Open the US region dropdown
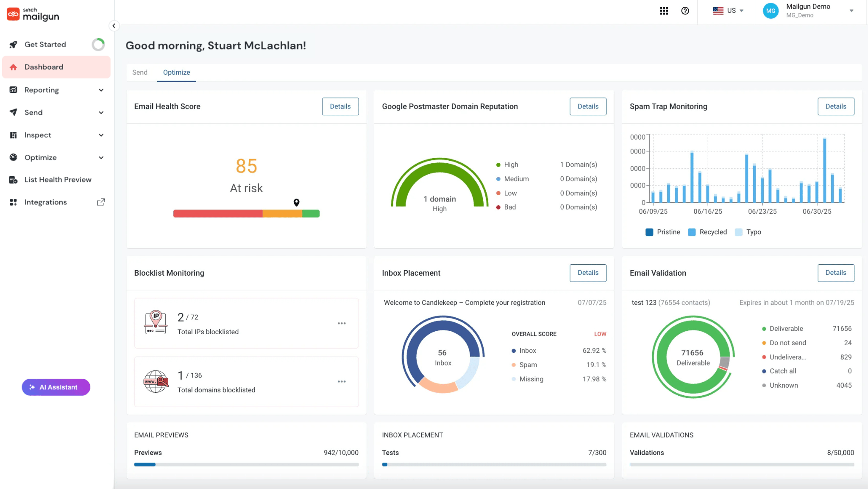Viewport: 868px width, 489px height. [728, 11]
